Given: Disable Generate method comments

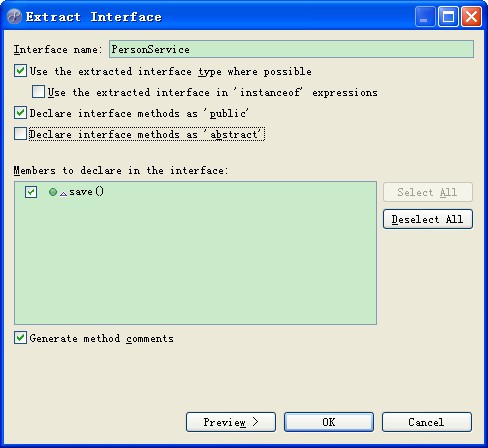Looking at the screenshot, I should pyautogui.click(x=20, y=338).
